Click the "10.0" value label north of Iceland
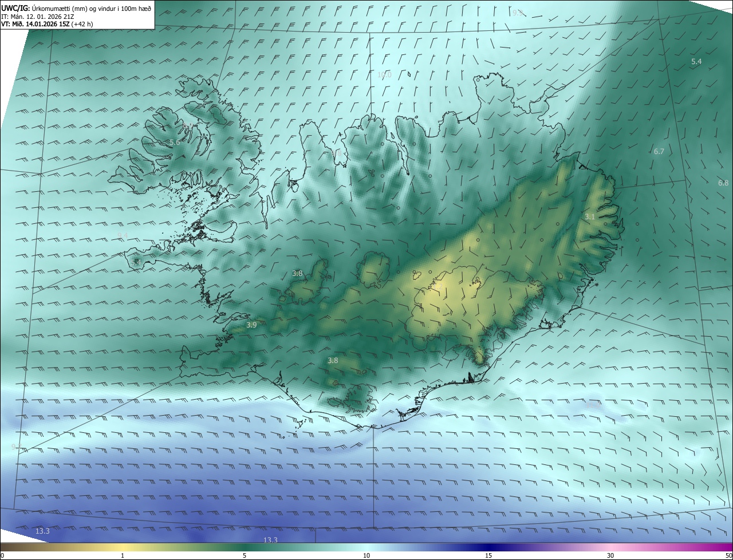The image size is (733, 560). (x=384, y=75)
